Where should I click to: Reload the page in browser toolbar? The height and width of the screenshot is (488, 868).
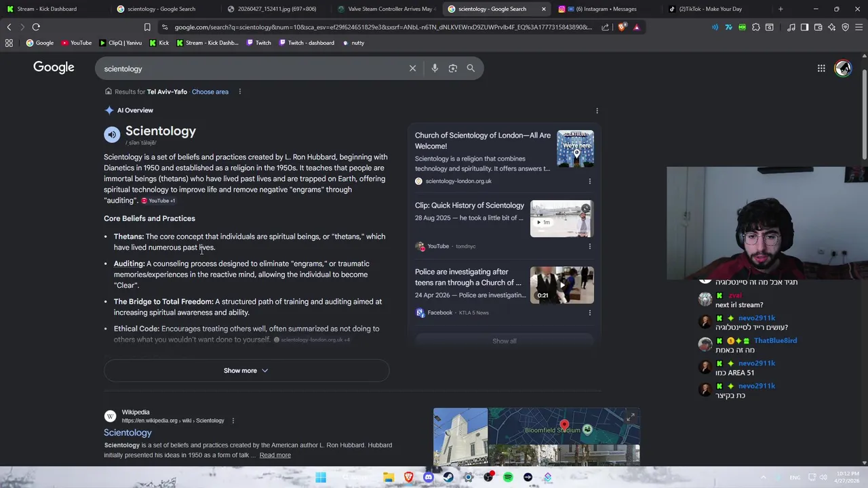coord(36,27)
